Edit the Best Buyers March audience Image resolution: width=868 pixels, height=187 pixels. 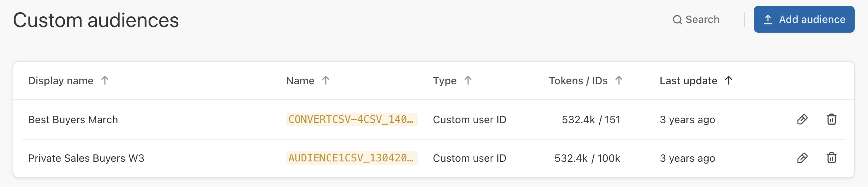tap(802, 119)
